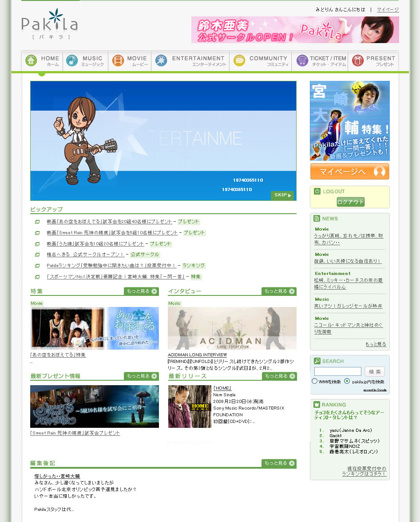Open 現在投票受付中のランキングはコチラ link

[x=364, y=471]
